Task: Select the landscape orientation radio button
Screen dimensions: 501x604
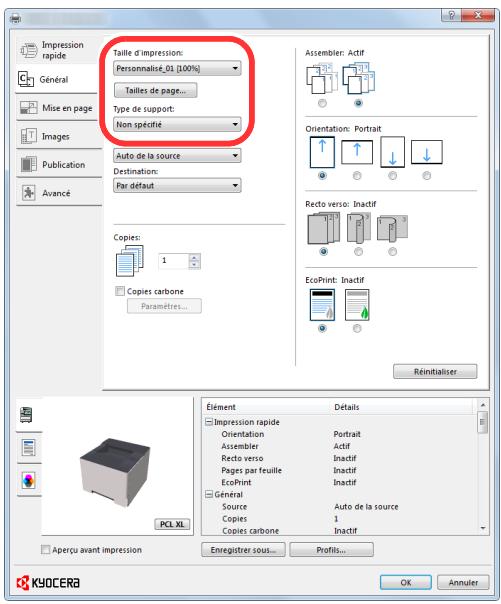Action: pos(357,176)
